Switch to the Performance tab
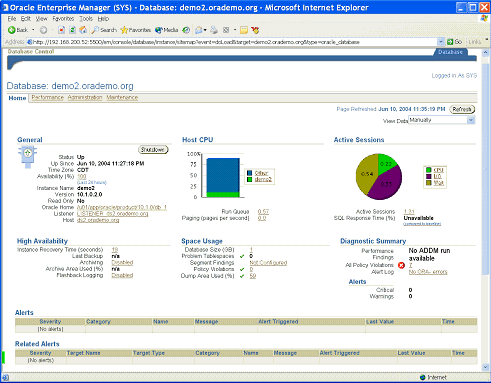The height and width of the screenshot is (383, 491). 48,97
